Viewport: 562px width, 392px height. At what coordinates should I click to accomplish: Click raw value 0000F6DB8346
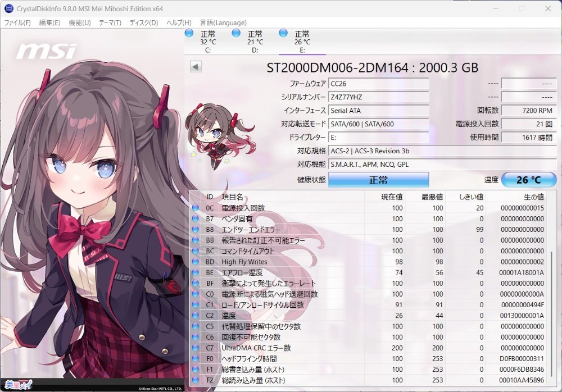tap(522, 369)
